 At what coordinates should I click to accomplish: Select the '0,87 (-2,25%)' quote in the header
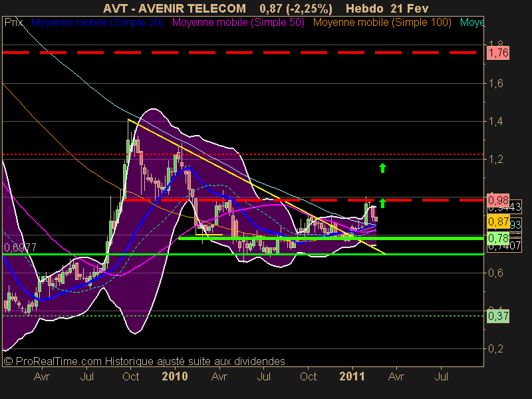coord(296,8)
